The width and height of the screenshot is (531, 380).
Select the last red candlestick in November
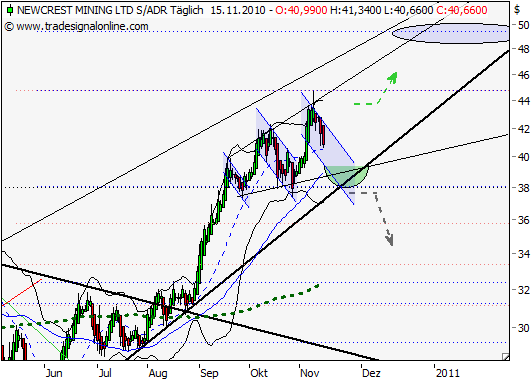coord(323,135)
